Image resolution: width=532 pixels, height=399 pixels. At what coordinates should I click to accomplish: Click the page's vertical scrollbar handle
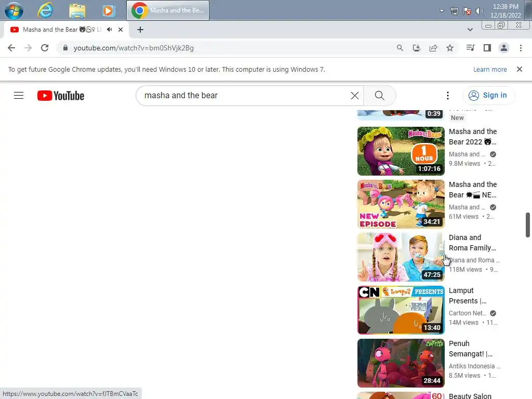[x=528, y=225]
